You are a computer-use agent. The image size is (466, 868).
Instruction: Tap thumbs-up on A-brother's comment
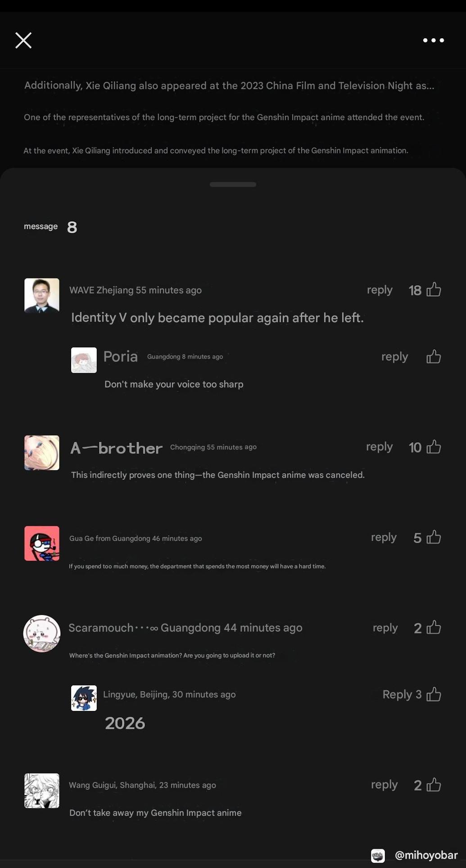(434, 447)
